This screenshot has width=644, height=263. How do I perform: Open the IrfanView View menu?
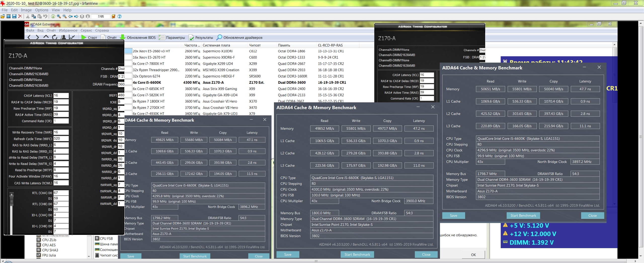coord(56,10)
